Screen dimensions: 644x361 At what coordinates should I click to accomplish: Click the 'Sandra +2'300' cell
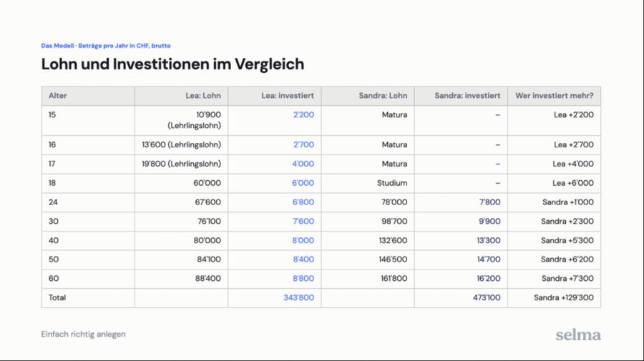coord(554,222)
